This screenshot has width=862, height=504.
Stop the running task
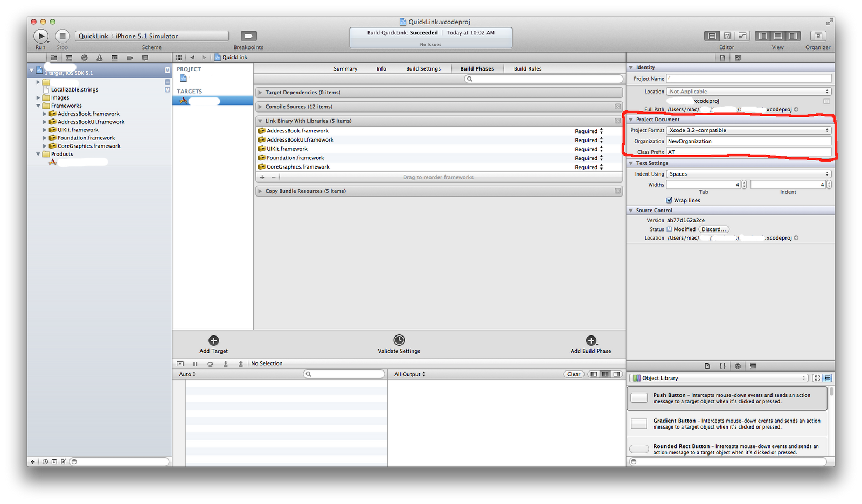pyautogui.click(x=62, y=36)
